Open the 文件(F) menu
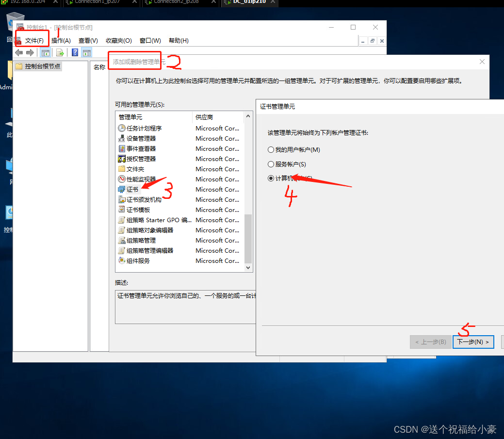504x439 pixels. (x=34, y=41)
